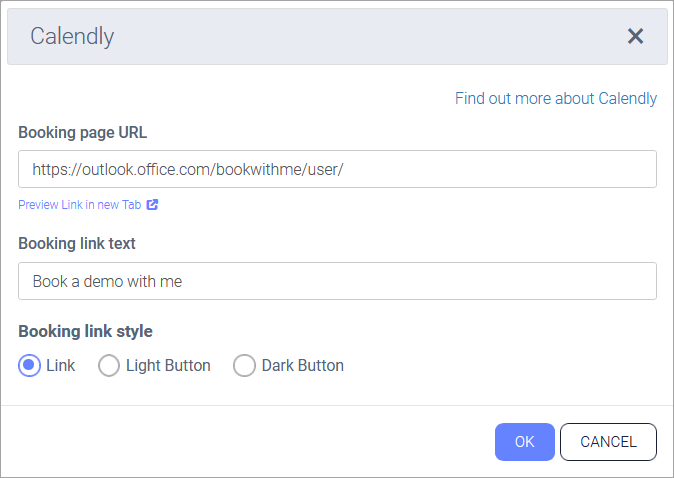Click the 'Light Button' option label text
The width and height of the screenshot is (674, 478).
[168, 366]
